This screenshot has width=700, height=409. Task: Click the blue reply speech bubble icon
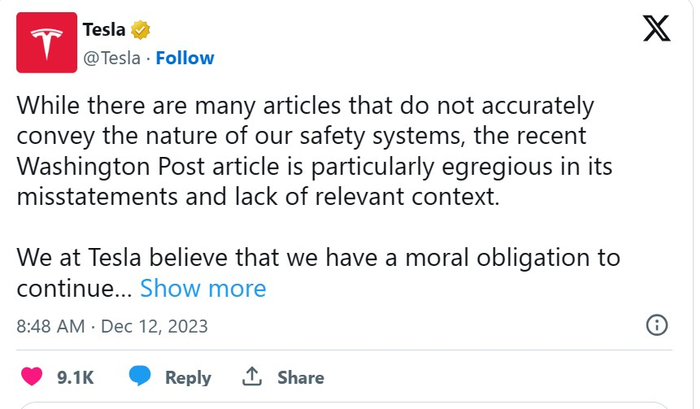click(140, 376)
